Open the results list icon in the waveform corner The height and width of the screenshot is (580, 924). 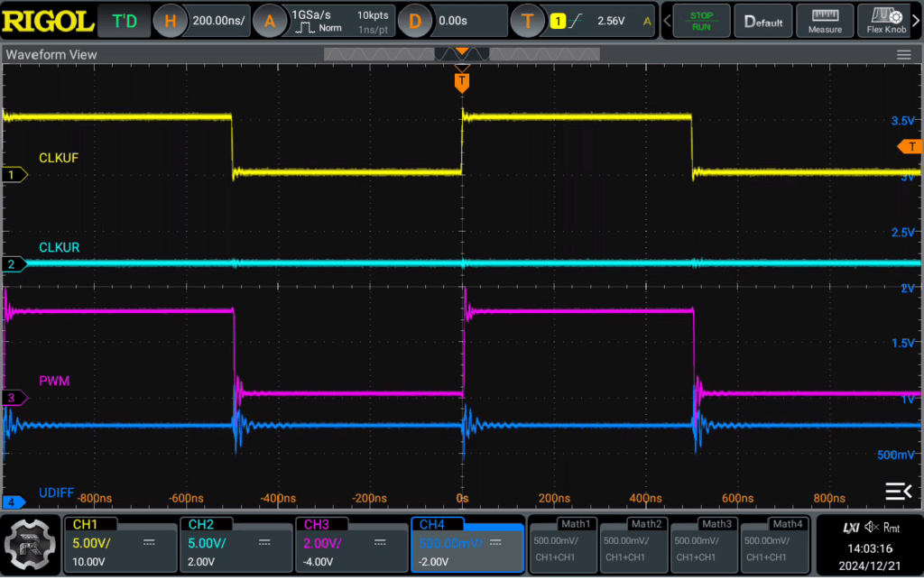click(898, 491)
